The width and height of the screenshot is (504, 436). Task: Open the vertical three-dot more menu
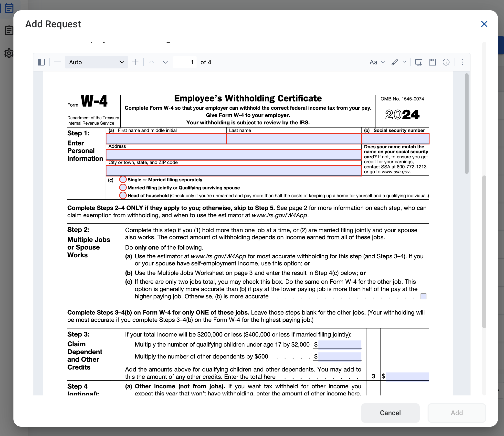click(x=462, y=62)
